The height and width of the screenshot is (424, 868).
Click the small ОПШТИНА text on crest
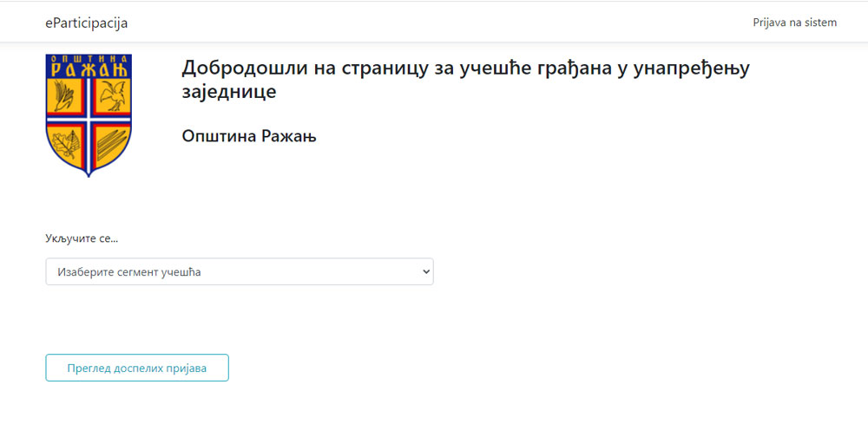tap(89, 57)
